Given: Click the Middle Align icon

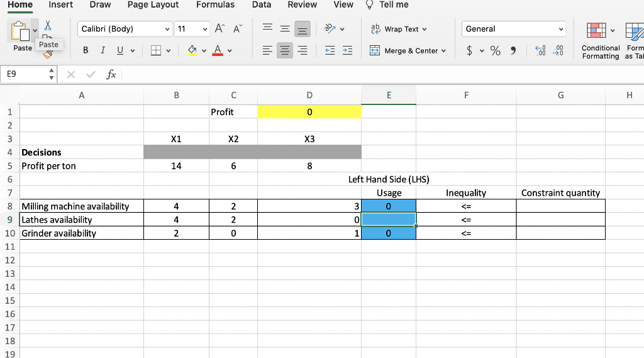Looking at the screenshot, I should [x=285, y=29].
